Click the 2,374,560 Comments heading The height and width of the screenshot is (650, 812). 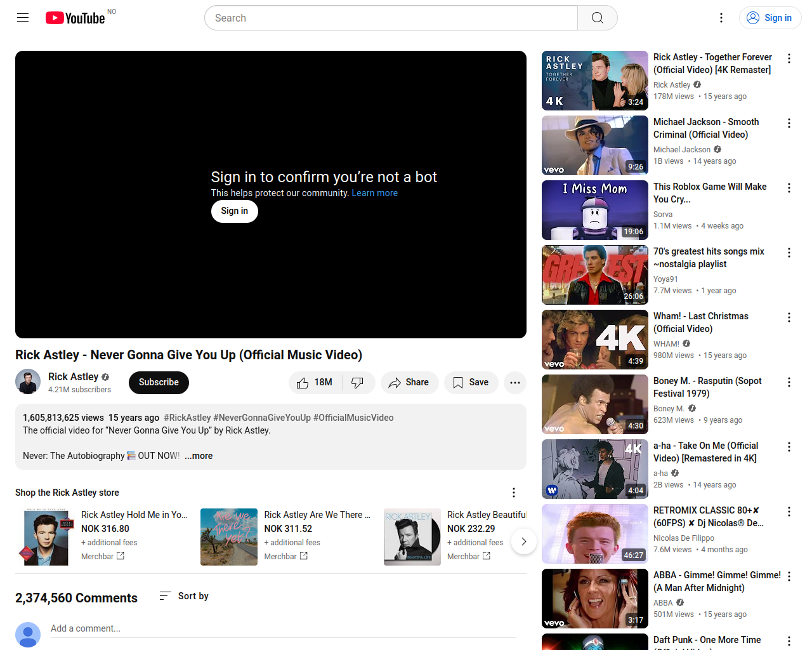point(76,598)
